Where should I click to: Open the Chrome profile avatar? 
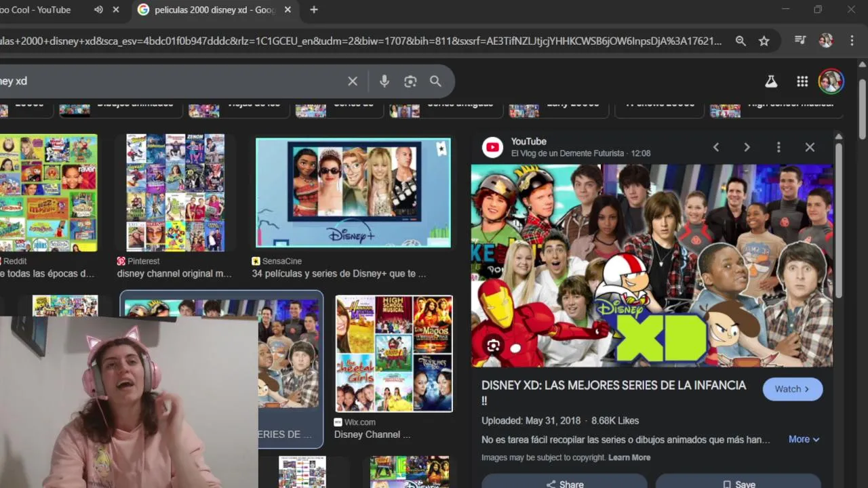click(825, 41)
